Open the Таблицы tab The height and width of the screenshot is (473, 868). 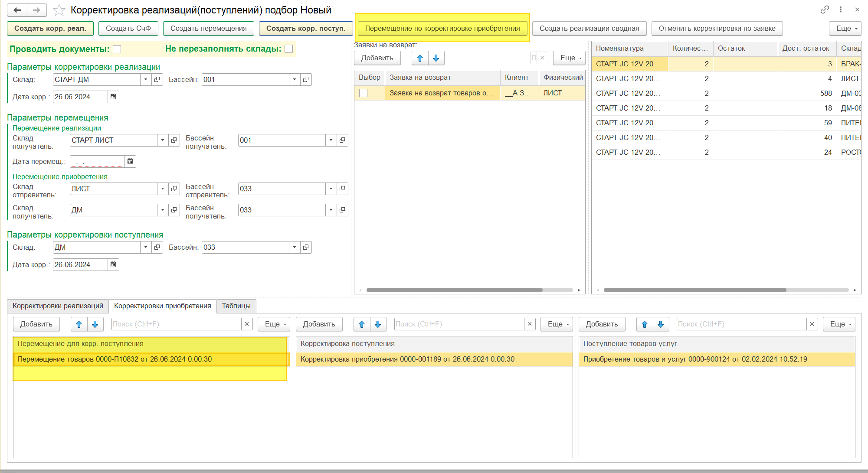tap(236, 306)
